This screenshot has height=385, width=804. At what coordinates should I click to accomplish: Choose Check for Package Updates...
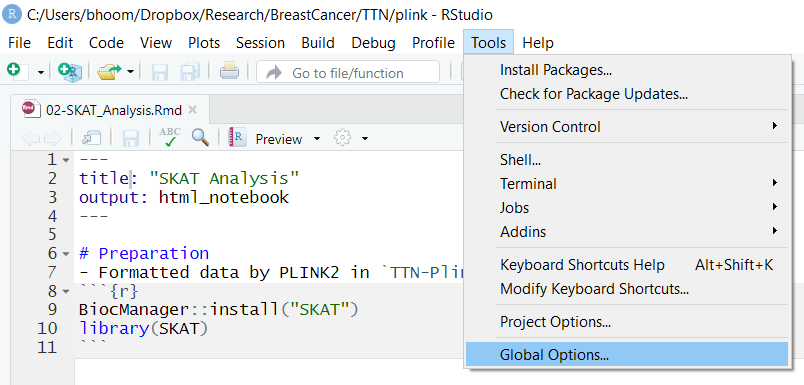(626, 94)
